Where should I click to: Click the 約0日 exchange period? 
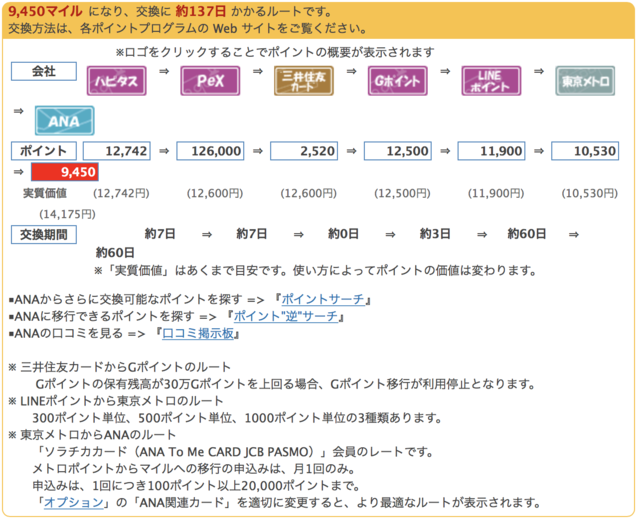344,234
